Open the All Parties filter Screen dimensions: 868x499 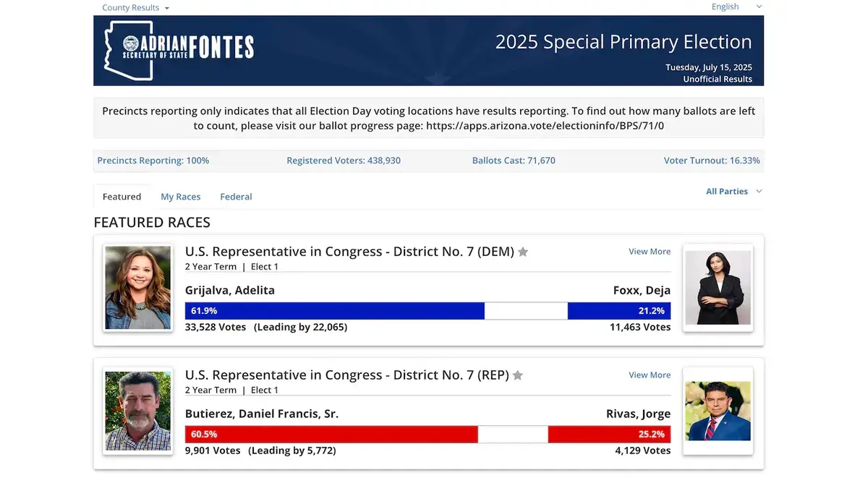pos(728,191)
